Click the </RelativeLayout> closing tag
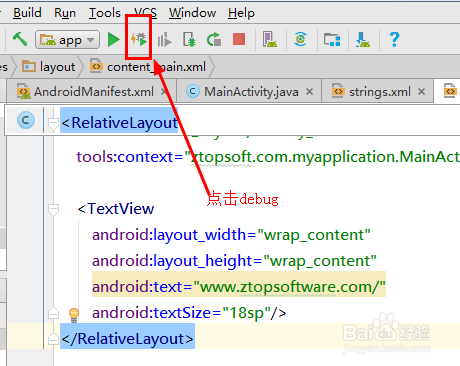This screenshot has height=366, width=460. 127,339
